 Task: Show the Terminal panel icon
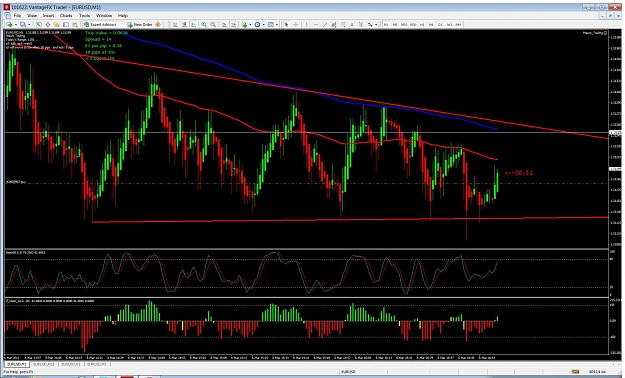click(x=66, y=24)
